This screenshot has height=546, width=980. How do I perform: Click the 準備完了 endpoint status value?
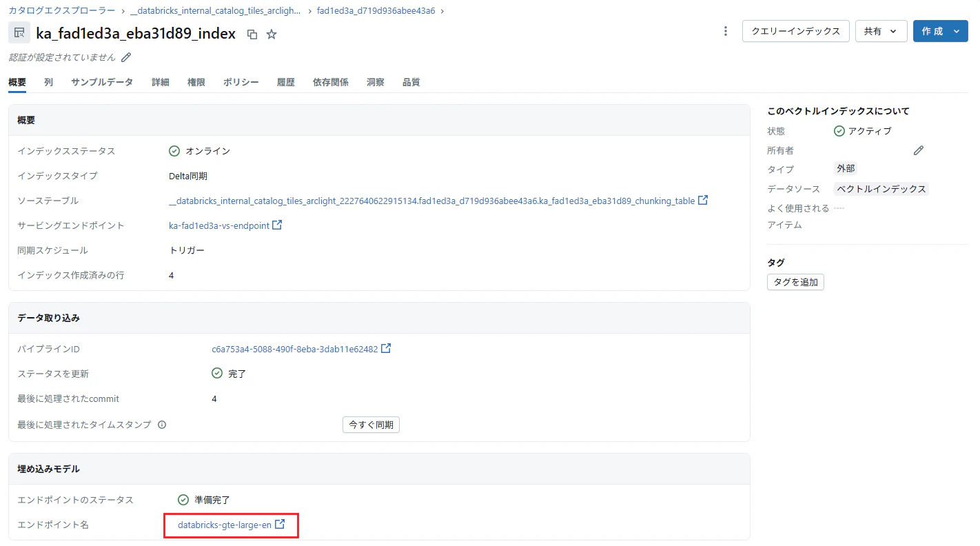click(212, 500)
